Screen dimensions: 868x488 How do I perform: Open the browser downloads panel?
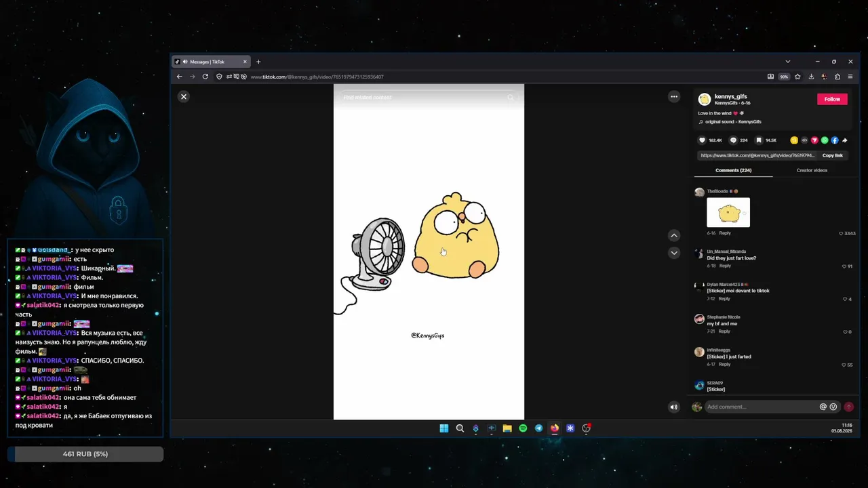[x=811, y=77]
